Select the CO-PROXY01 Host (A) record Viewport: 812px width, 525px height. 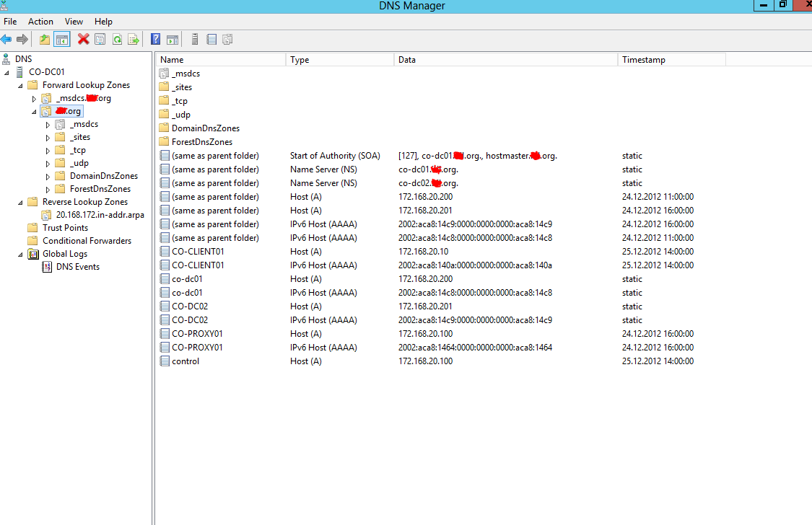coord(196,334)
